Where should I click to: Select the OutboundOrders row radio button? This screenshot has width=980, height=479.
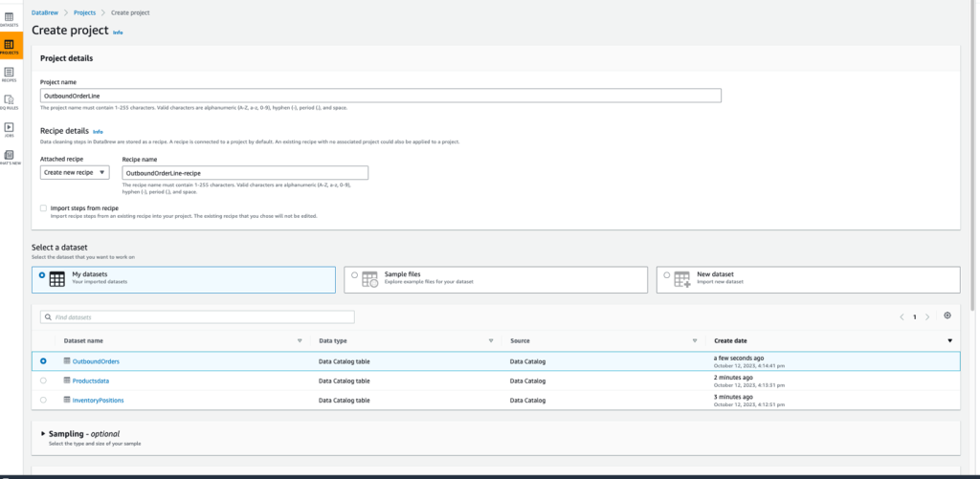(x=43, y=361)
